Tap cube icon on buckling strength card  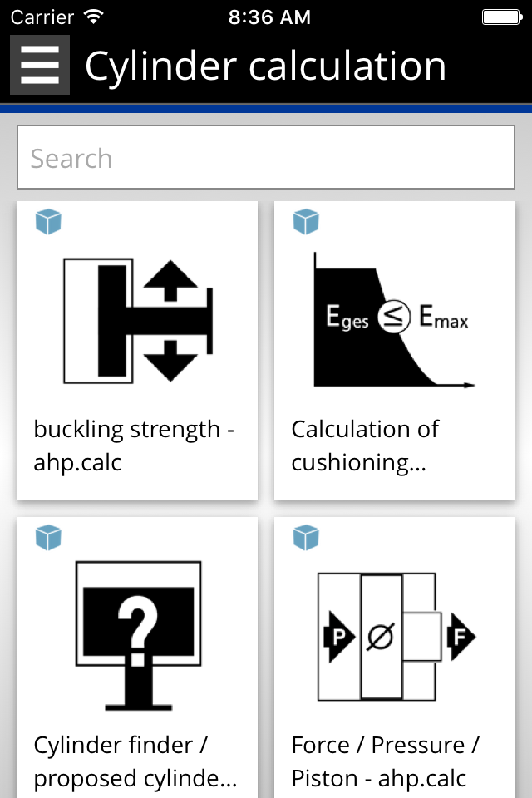click(x=48, y=222)
